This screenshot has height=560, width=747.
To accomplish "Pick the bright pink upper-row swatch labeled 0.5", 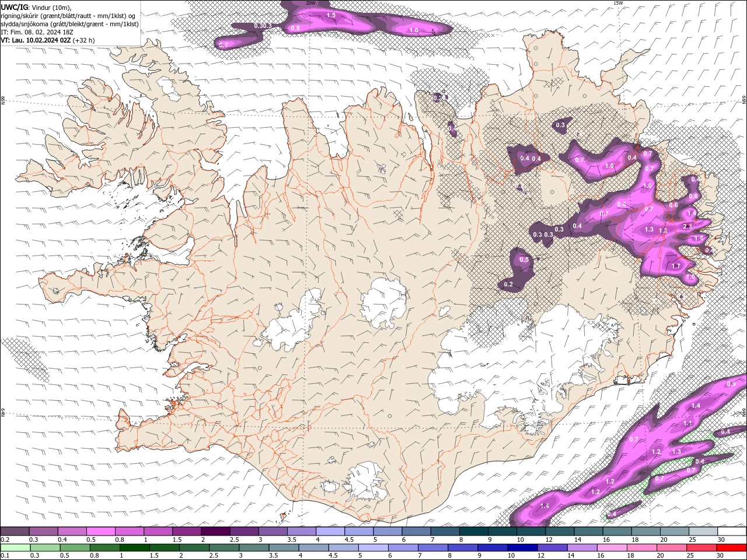I will pos(100,531).
